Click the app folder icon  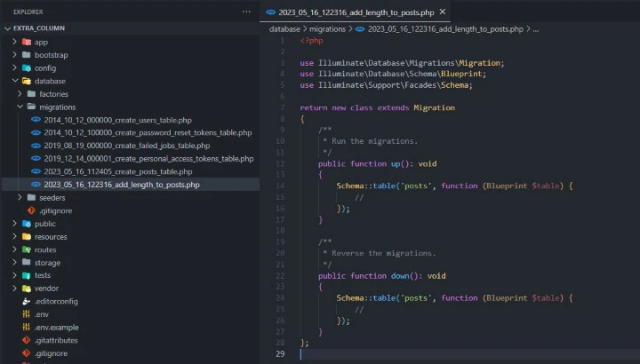27,42
